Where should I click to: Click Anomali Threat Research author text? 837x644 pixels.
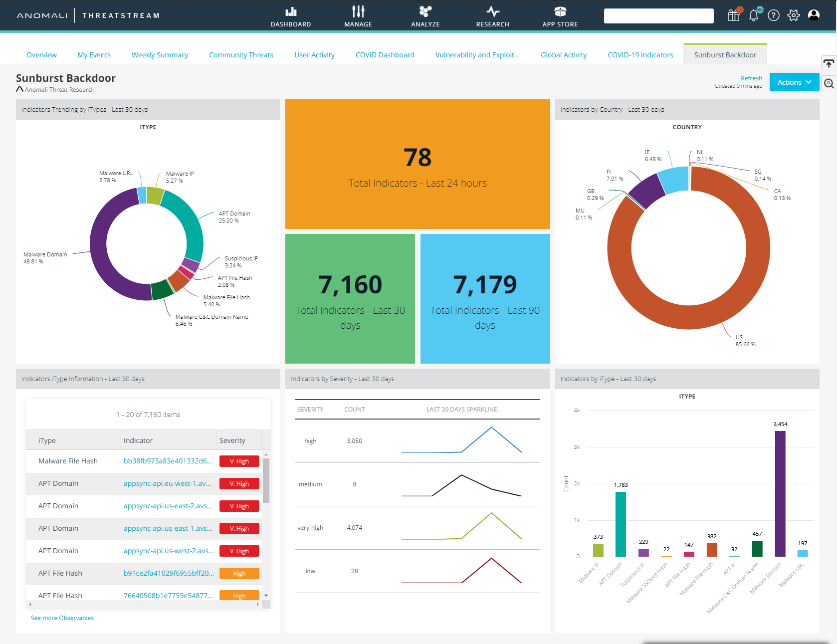[x=59, y=90]
